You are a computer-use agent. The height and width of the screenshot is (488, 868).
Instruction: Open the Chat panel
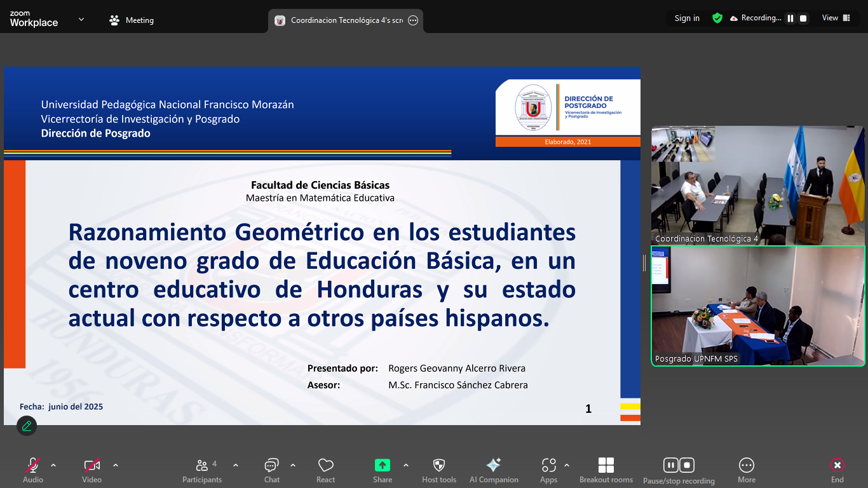272,470
